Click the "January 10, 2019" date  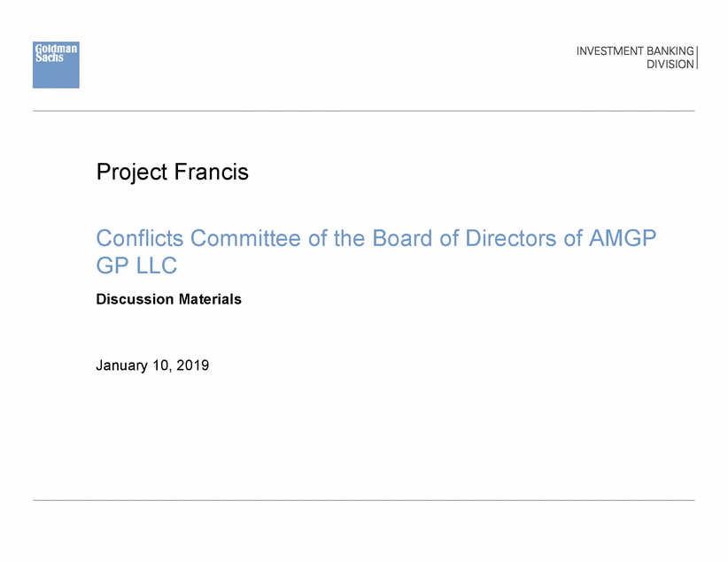coord(152,364)
